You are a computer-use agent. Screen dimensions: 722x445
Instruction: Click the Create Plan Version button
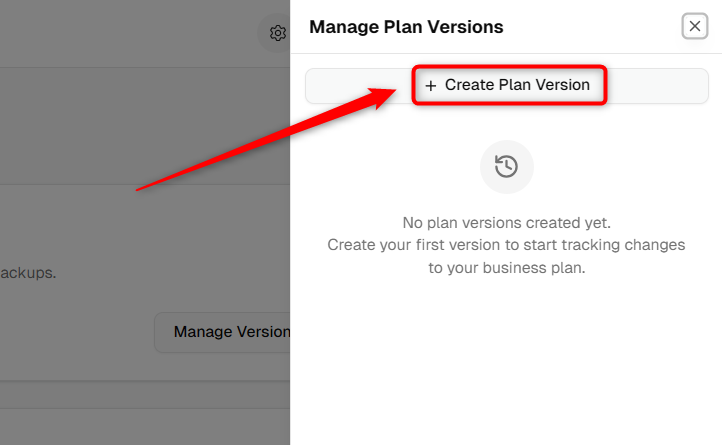tap(507, 86)
